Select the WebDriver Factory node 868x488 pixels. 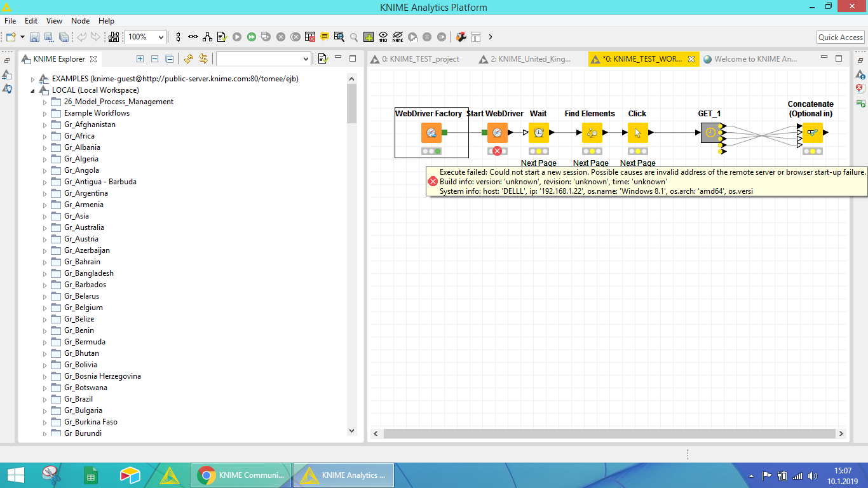(431, 133)
